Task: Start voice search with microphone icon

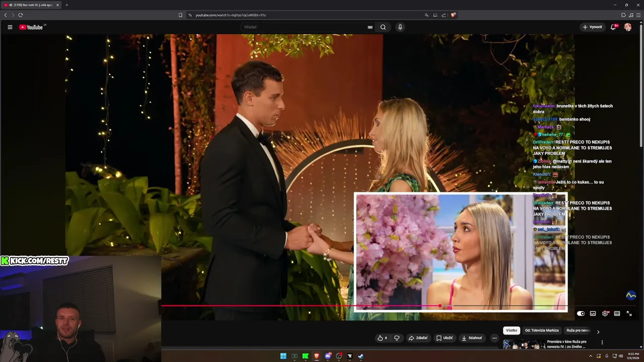Action: pyautogui.click(x=400, y=27)
